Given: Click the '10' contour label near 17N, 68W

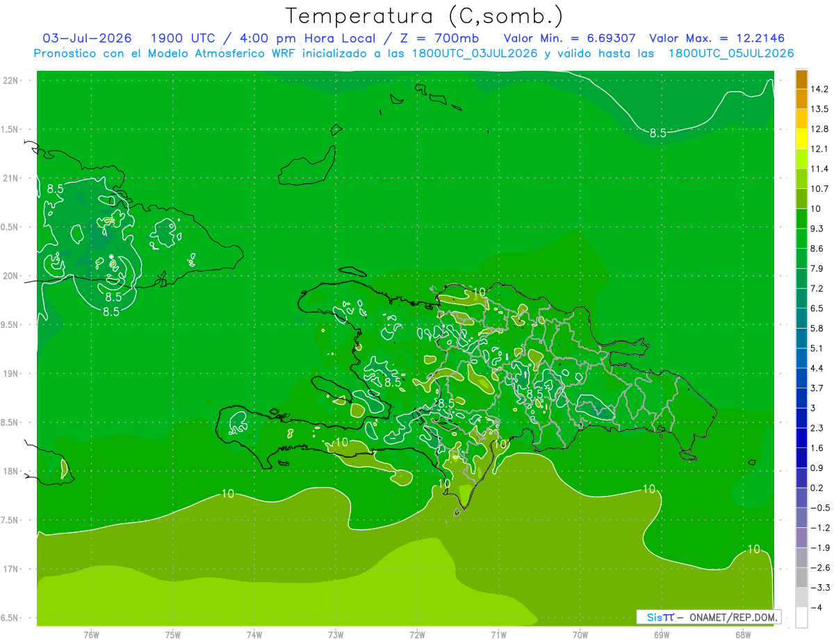Looking at the screenshot, I should coord(754,550).
